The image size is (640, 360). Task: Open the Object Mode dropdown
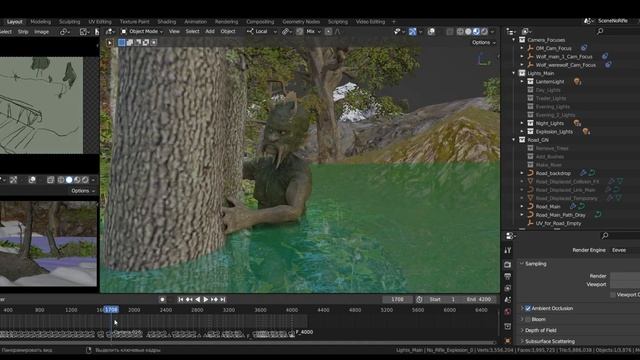coord(142,31)
